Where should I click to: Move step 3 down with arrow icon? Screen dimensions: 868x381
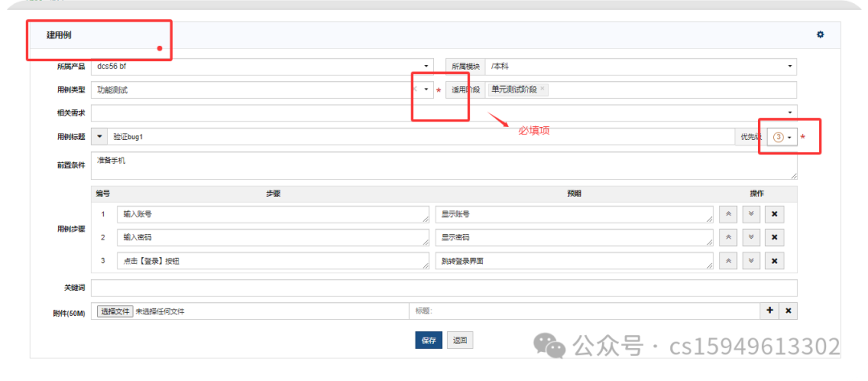click(751, 260)
